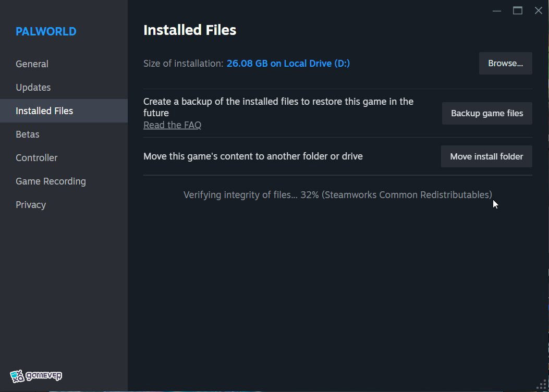Click the PALWORLD title

click(46, 31)
